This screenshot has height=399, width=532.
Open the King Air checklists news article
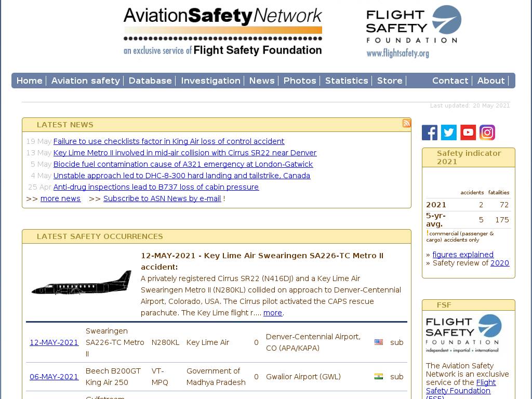(169, 141)
